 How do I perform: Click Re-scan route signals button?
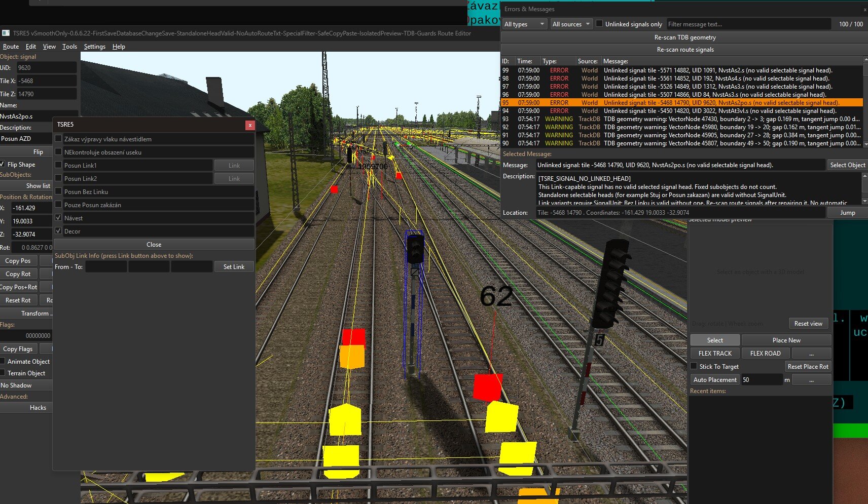coord(684,49)
